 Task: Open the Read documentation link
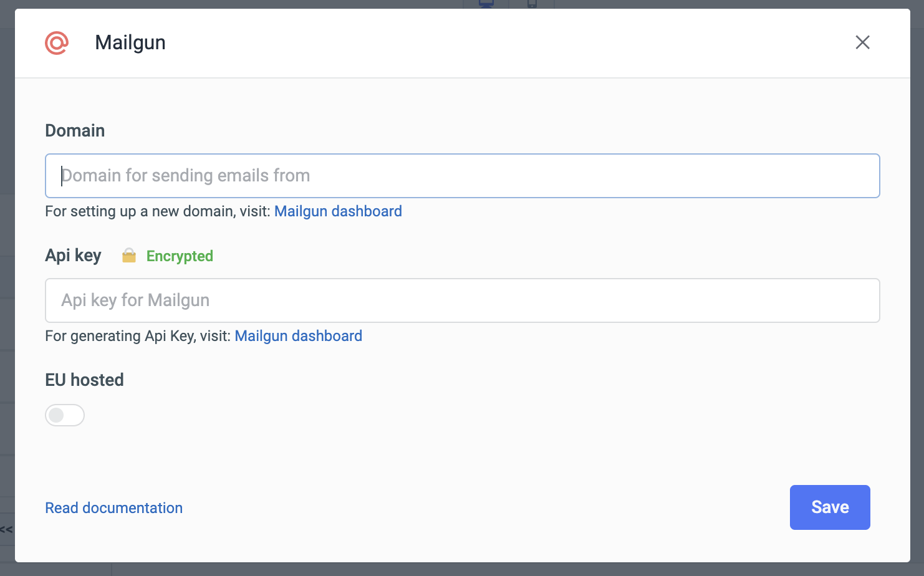114,508
